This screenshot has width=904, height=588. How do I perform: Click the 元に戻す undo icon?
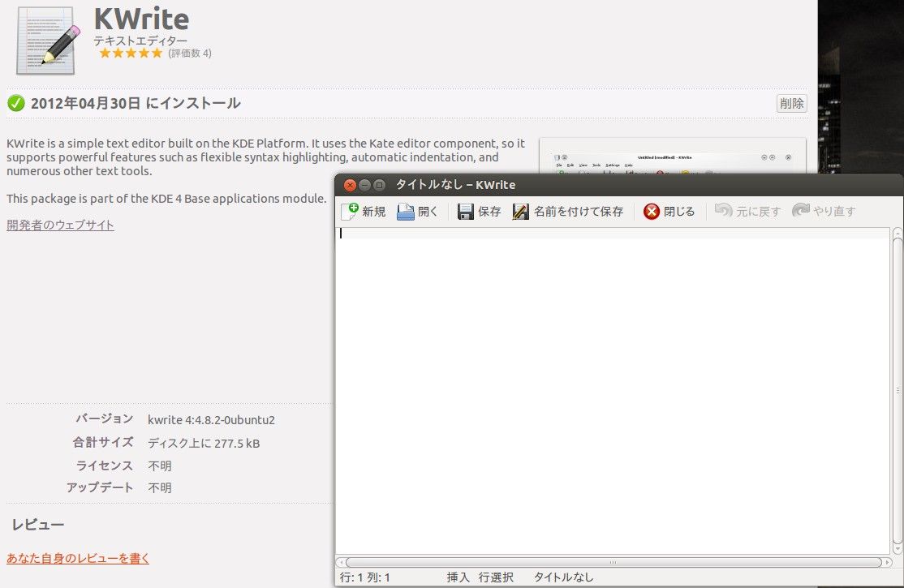click(723, 210)
